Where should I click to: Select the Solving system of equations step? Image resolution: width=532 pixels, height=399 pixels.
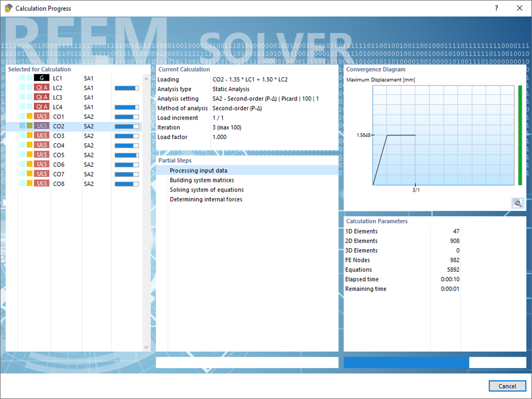(x=247, y=190)
